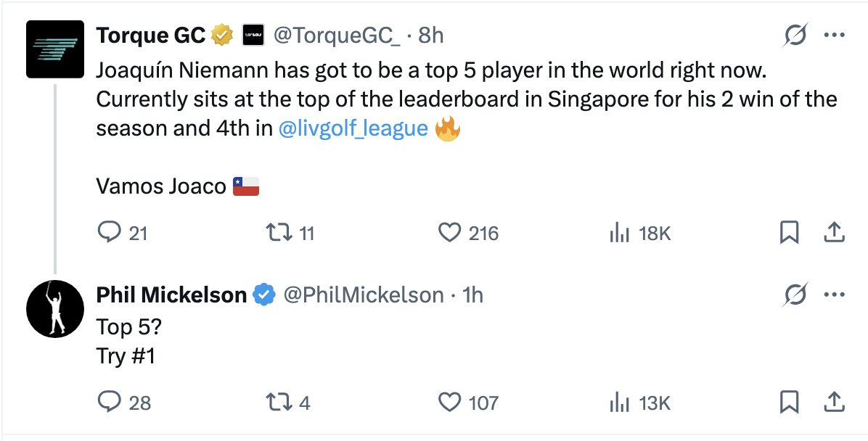Image resolution: width=868 pixels, height=441 pixels.
Task: Open the @livgolf_league mention link
Action: [x=353, y=129]
